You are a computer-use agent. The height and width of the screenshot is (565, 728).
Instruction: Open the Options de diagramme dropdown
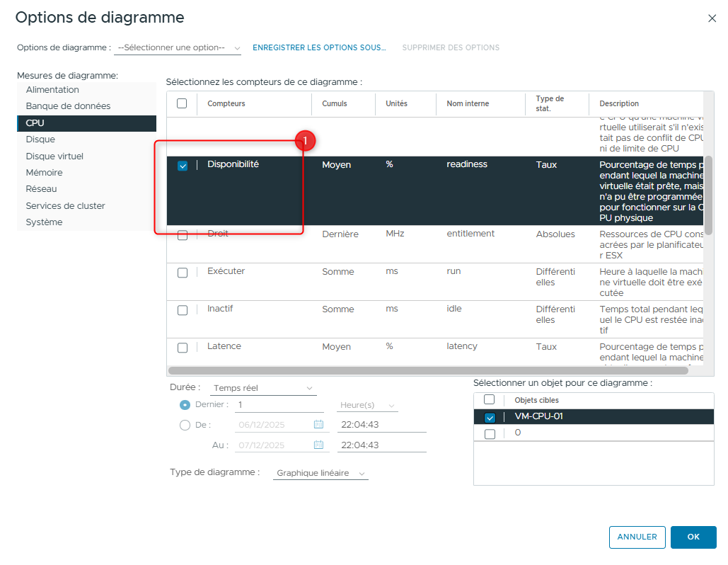[178, 47]
